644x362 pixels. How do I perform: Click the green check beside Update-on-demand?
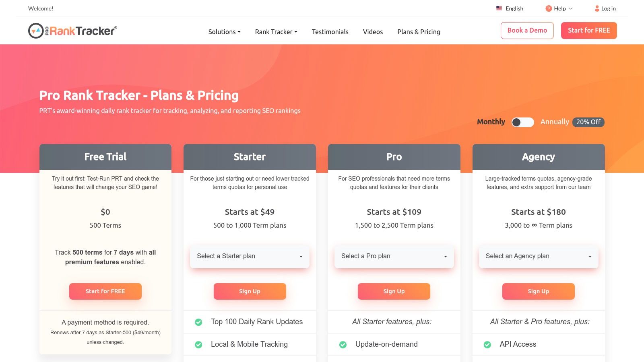tap(343, 345)
